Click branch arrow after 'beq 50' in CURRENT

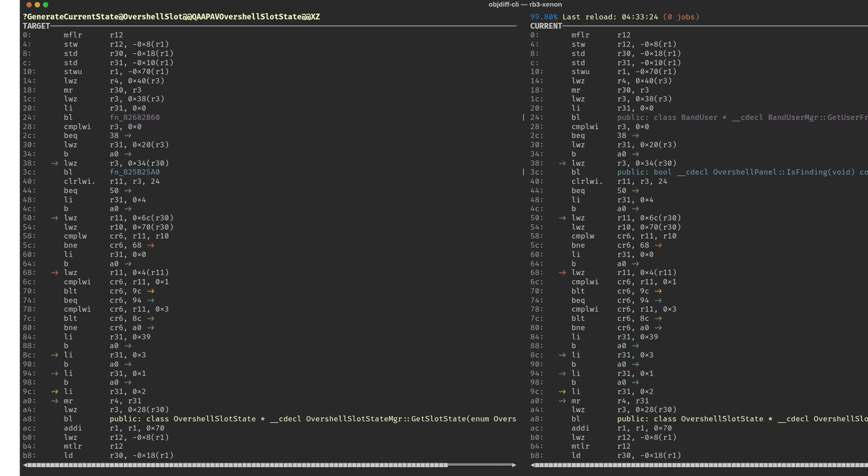635,190
